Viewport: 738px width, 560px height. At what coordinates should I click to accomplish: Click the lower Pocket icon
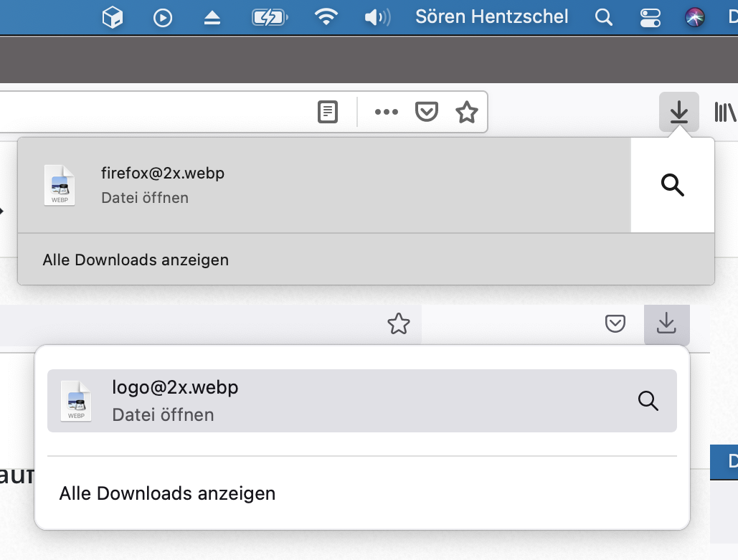[615, 324]
